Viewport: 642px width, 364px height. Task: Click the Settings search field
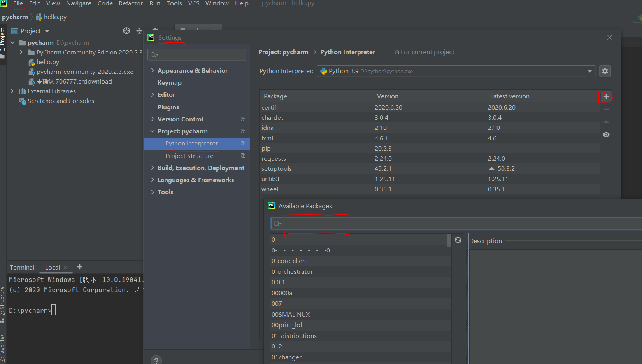click(197, 55)
